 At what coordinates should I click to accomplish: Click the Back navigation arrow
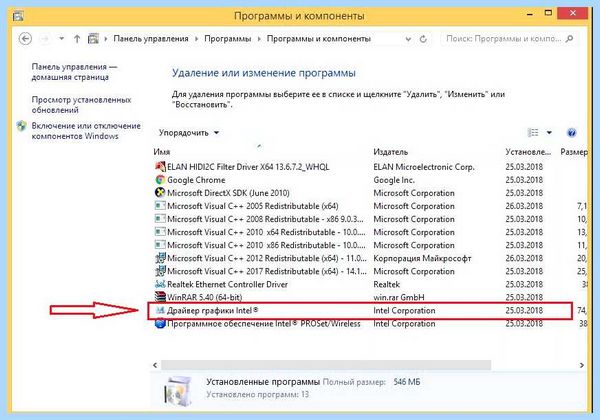pyautogui.click(x=25, y=39)
